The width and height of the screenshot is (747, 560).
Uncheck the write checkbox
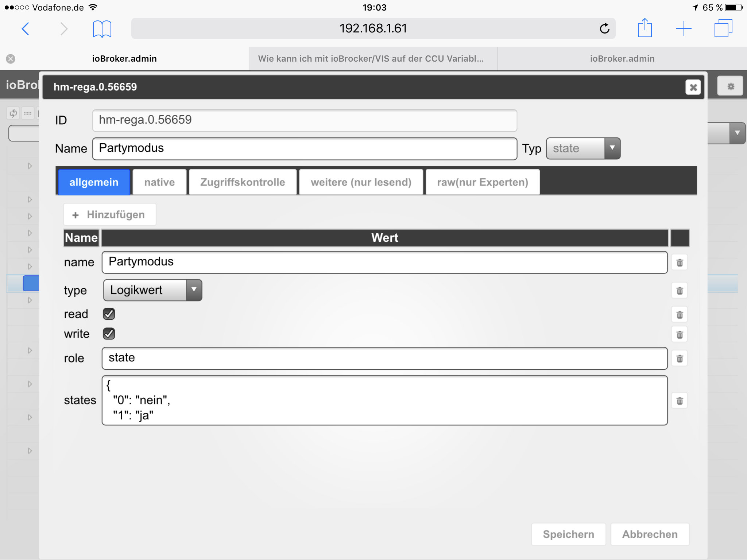click(109, 334)
